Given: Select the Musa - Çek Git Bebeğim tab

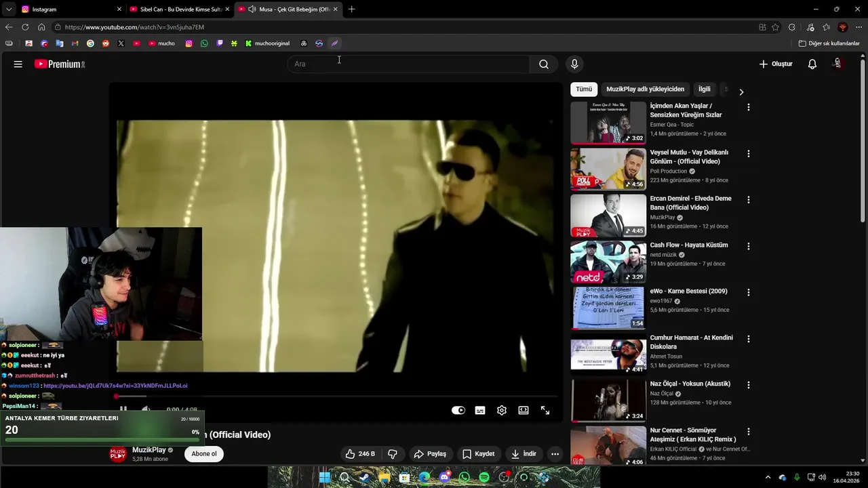Looking at the screenshot, I should (x=289, y=9).
